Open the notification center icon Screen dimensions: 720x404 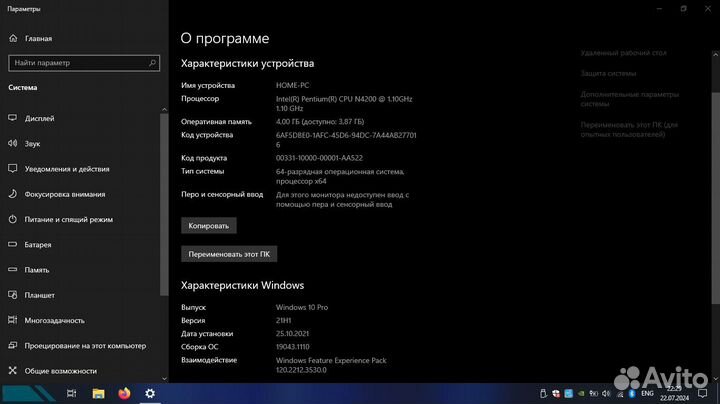coord(703,393)
